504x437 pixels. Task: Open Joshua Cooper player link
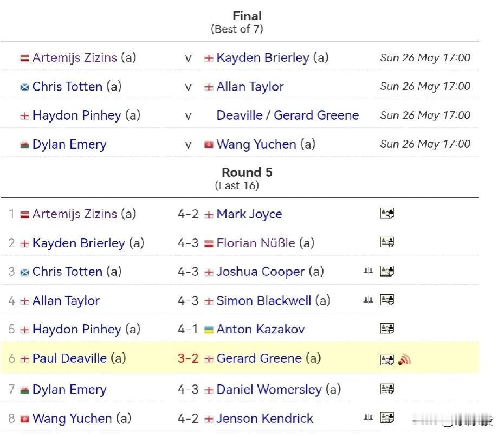pyautogui.click(x=260, y=272)
